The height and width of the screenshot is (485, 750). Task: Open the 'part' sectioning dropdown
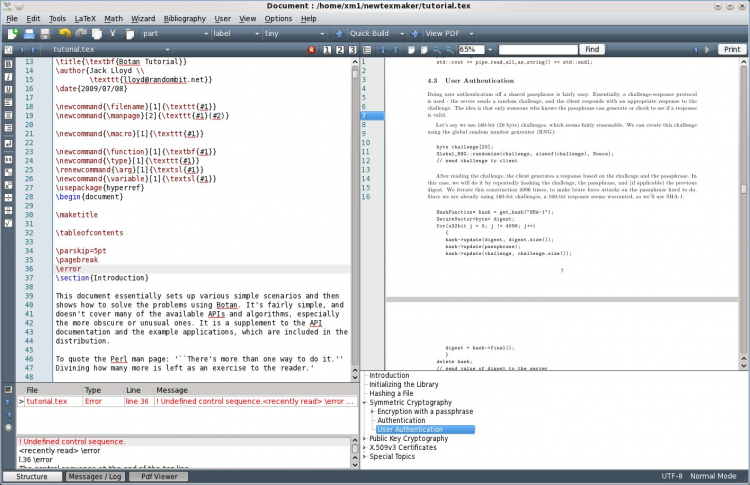174,33
